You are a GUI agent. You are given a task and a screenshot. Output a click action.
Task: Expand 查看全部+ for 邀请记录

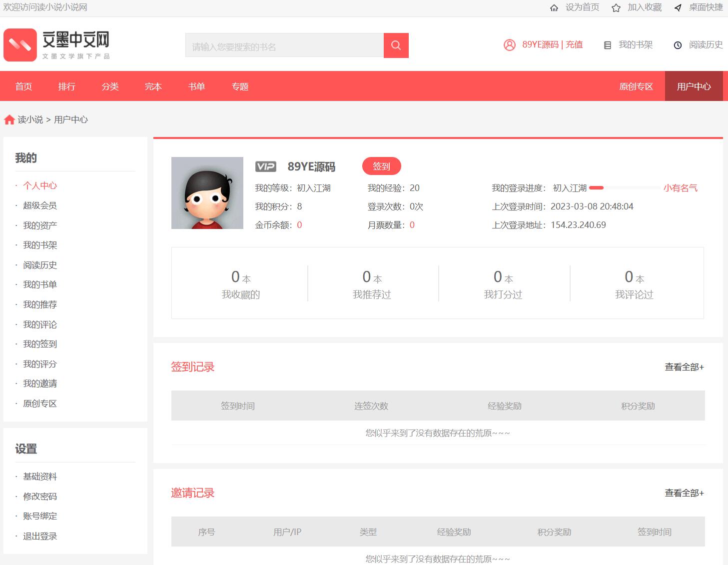(684, 493)
